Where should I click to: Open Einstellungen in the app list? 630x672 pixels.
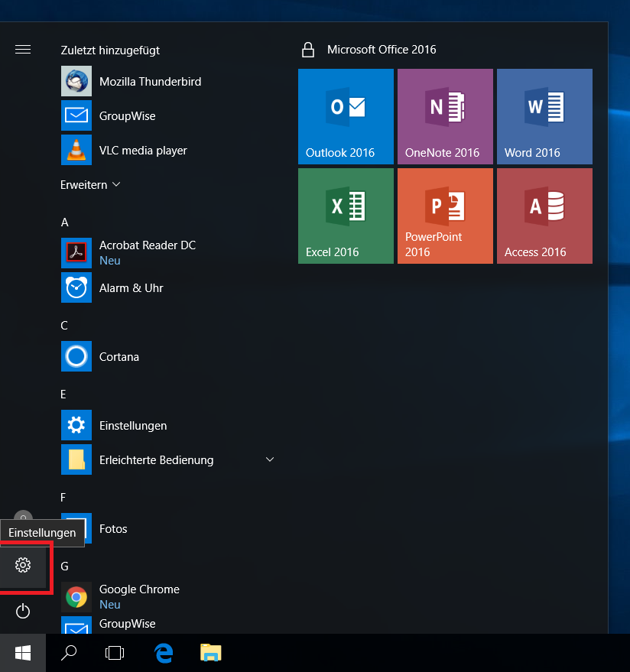pos(132,426)
